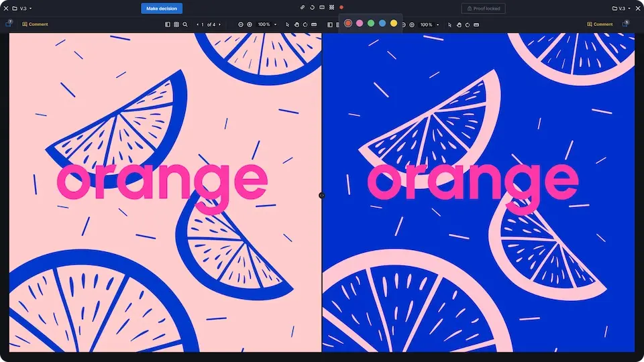The height and width of the screenshot is (362, 644).
Task: Go to next page in left pane
Action: [x=220, y=24]
